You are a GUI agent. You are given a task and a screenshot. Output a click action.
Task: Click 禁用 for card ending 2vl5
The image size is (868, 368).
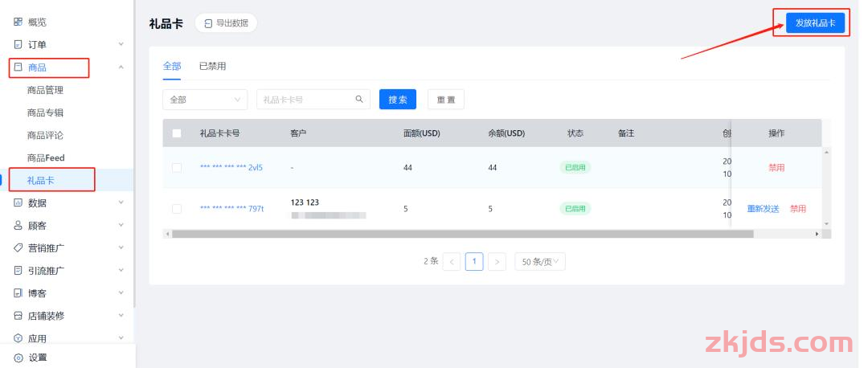(x=776, y=168)
